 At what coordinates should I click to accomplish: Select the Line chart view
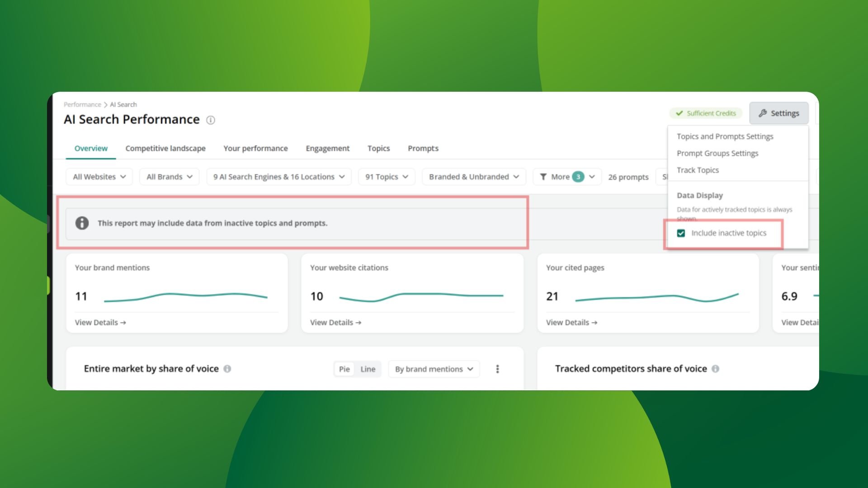point(368,369)
